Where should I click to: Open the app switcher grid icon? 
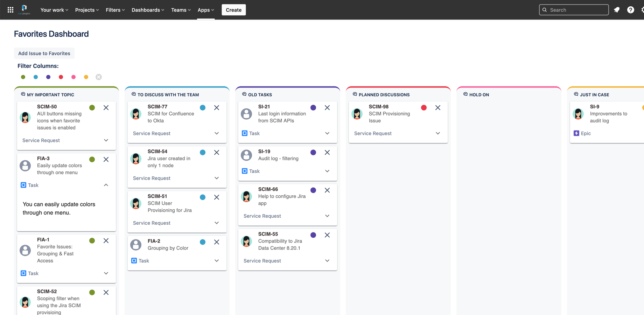(x=10, y=10)
